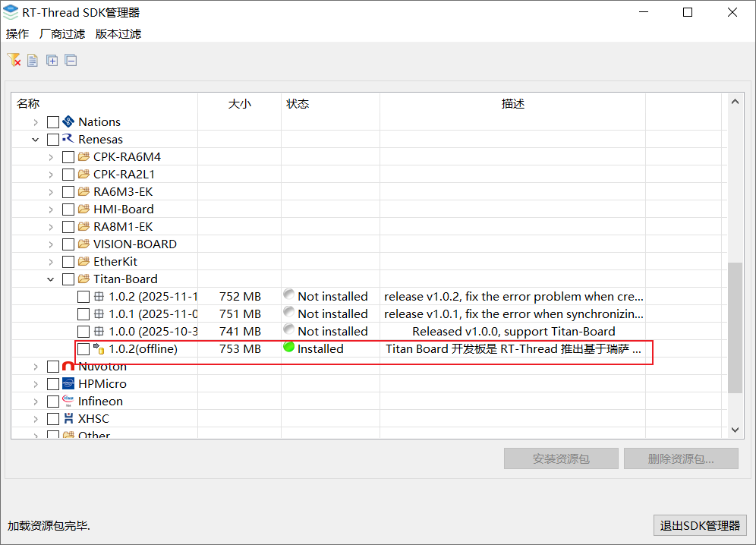Image resolution: width=756 pixels, height=545 pixels.
Task: Click the expand all toolbar icon
Action: (x=52, y=61)
